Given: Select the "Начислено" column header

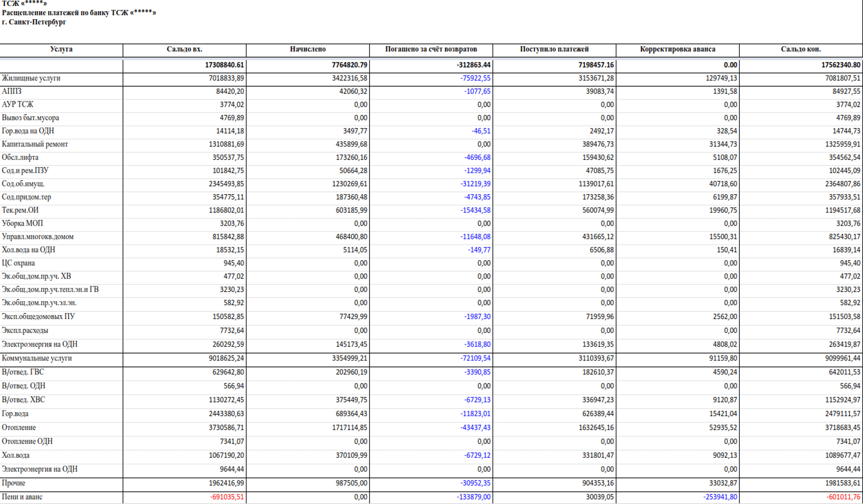Looking at the screenshot, I should (308, 49).
